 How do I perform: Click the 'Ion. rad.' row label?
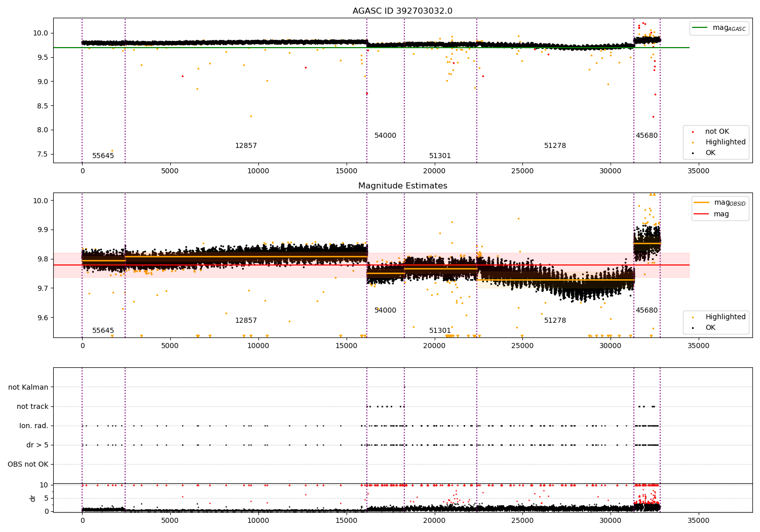pyautogui.click(x=34, y=426)
